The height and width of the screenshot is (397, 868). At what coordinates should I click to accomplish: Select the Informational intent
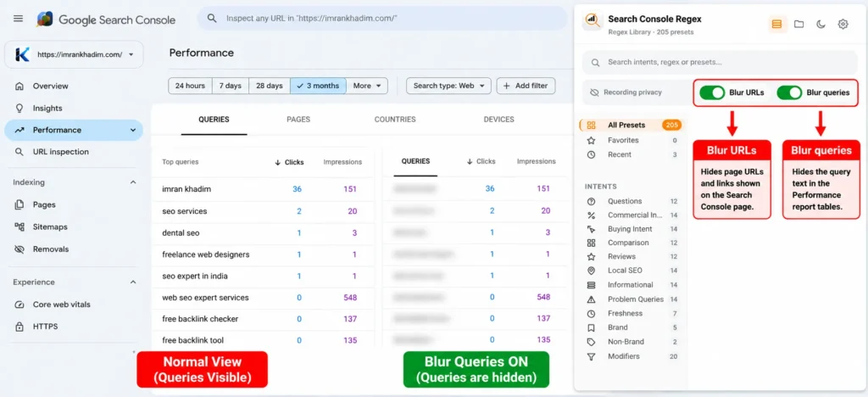[631, 285]
